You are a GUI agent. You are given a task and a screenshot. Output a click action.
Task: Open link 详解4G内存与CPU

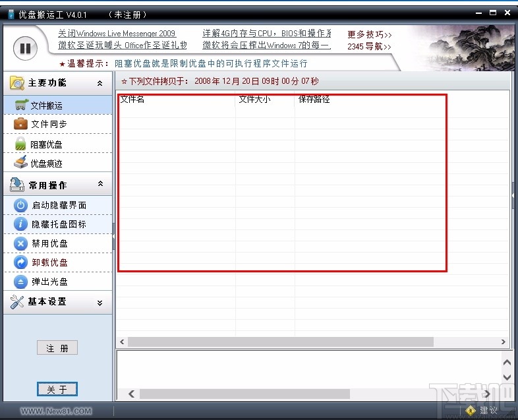(267, 34)
